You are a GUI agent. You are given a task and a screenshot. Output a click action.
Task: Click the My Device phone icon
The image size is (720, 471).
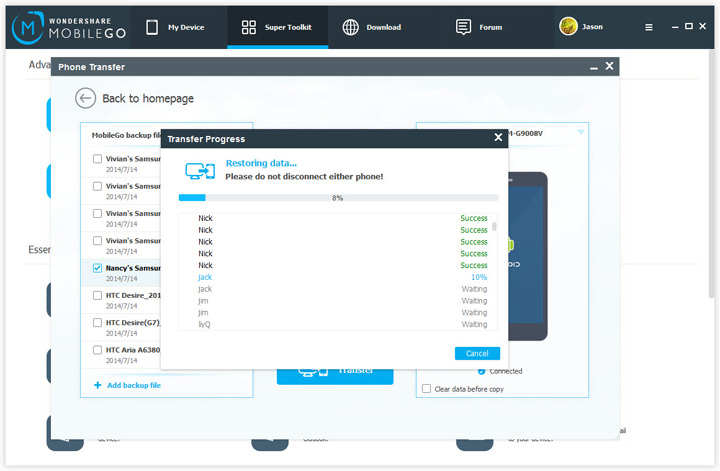click(x=152, y=27)
